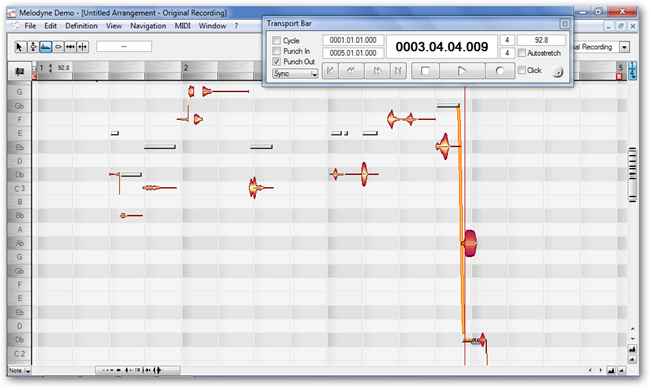Open the ? help menu

pyautogui.click(x=236, y=26)
